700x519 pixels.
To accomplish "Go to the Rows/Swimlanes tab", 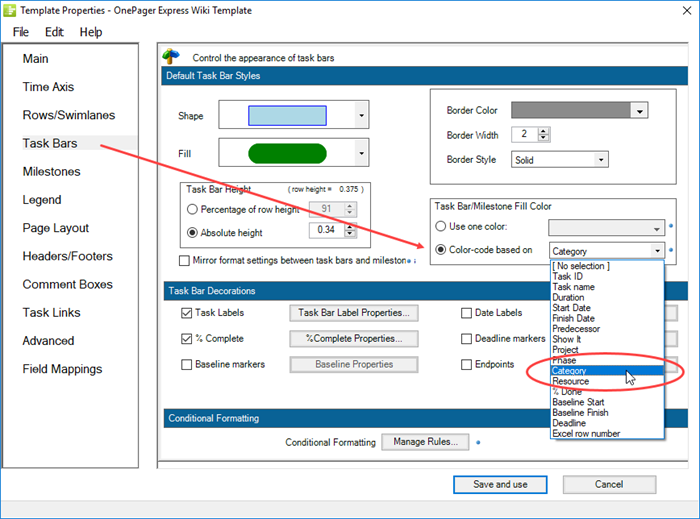I will tap(66, 115).
